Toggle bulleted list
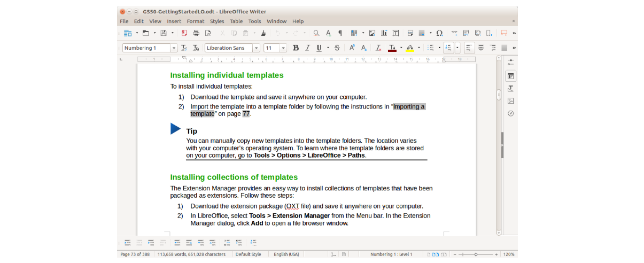This screenshot has height=263, width=644. pyautogui.click(x=431, y=48)
